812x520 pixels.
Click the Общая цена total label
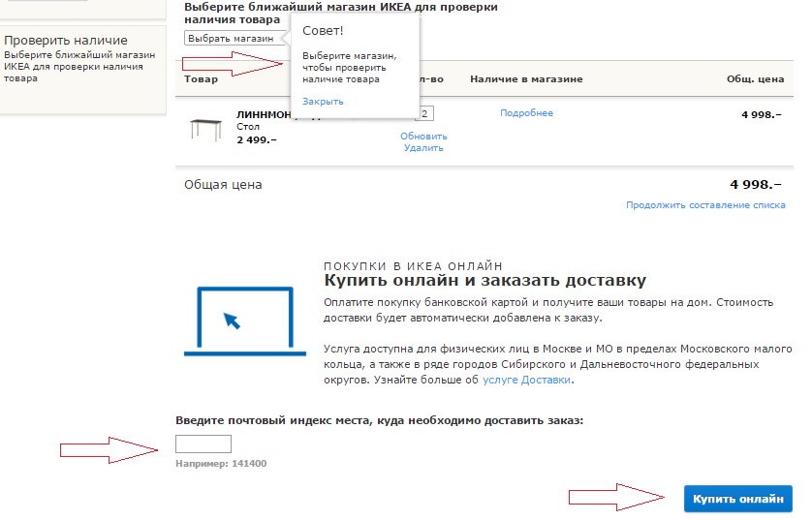(x=223, y=185)
